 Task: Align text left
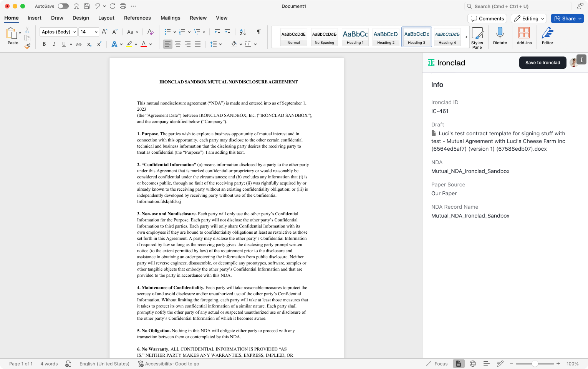coord(168,44)
